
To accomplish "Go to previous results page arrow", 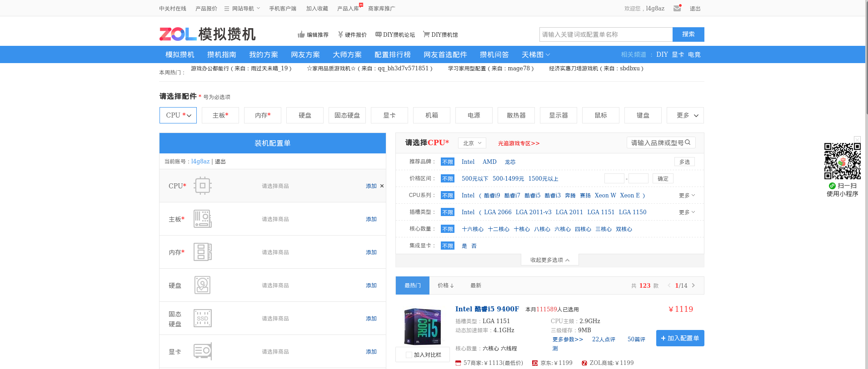I will coord(669,285).
